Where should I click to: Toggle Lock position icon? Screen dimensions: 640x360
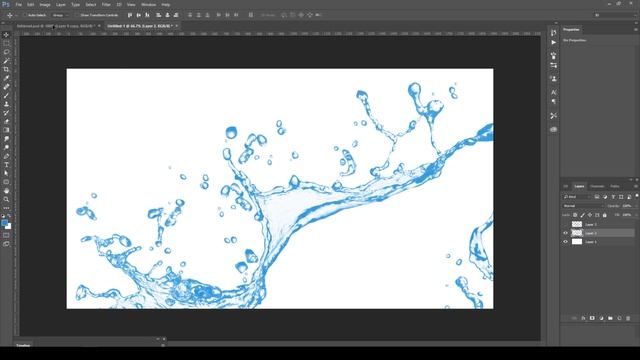tap(590, 215)
